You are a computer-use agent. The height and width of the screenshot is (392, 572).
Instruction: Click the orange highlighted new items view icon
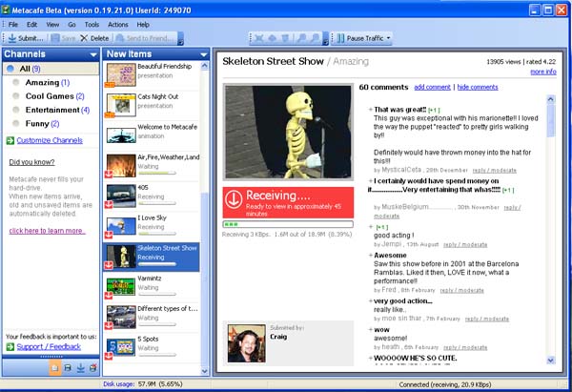click(55, 368)
